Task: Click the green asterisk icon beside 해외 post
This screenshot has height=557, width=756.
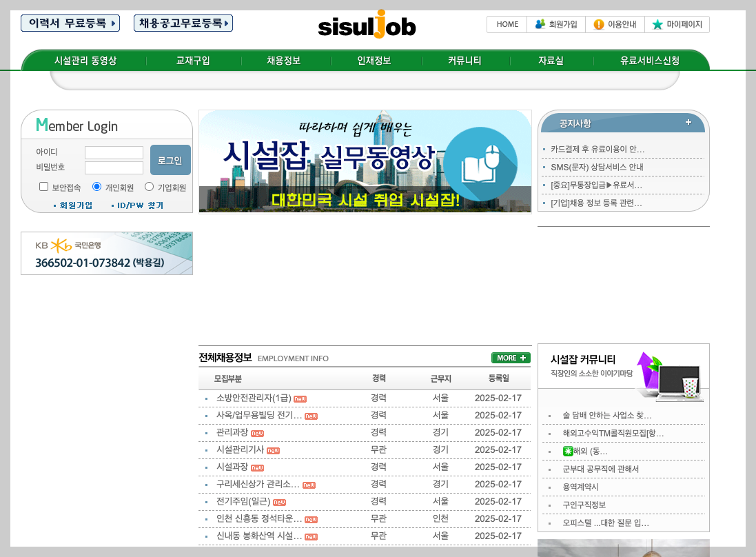Action: pos(567,450)
